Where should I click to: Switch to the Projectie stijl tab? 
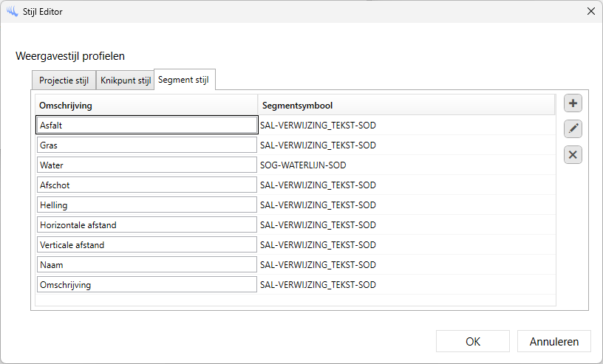(64, 80)
